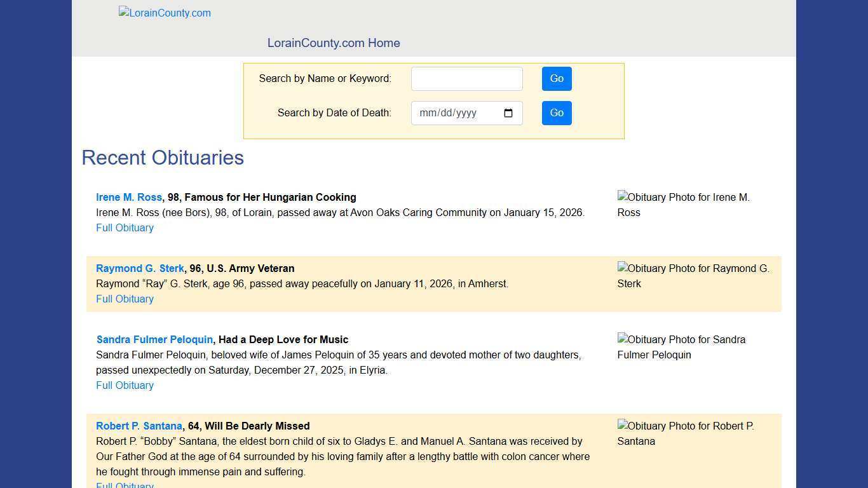Open Raymond G. Sterk's obituary name link
868x488 pixels.
[x=140, y=268]
